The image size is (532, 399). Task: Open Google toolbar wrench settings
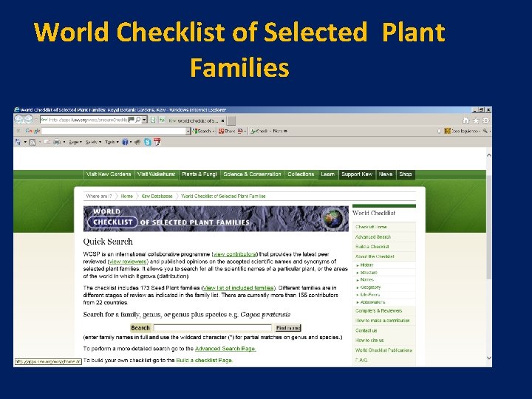[x=485, y=131]
